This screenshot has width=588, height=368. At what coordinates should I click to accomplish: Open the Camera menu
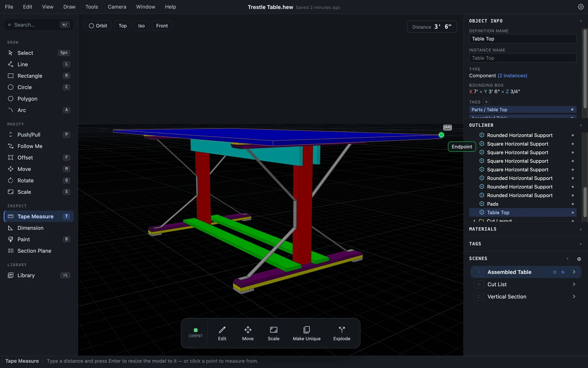117,7
